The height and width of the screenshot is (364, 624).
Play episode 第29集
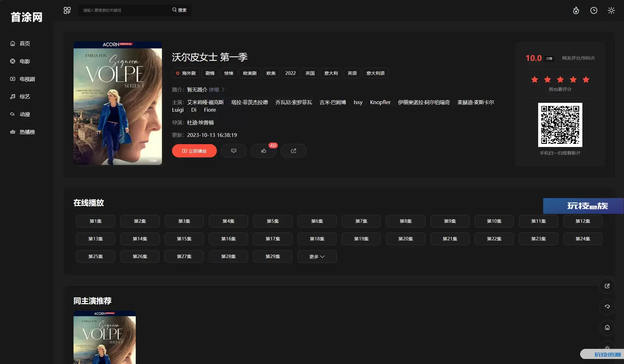(x=273, y=256)
